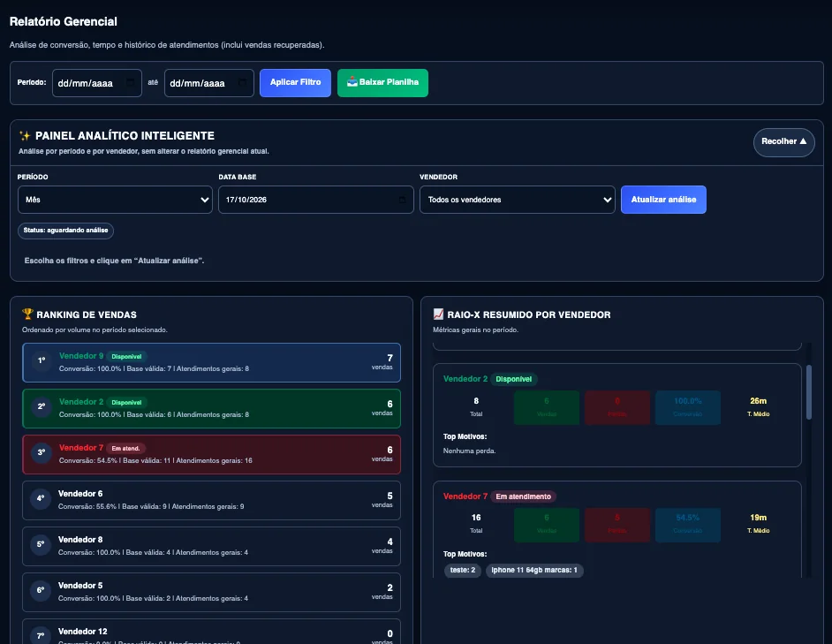Select Vendedor 8 ranking row
This screenshot has height=644, width=832.
pyautogui.click(x=211, y=546)
